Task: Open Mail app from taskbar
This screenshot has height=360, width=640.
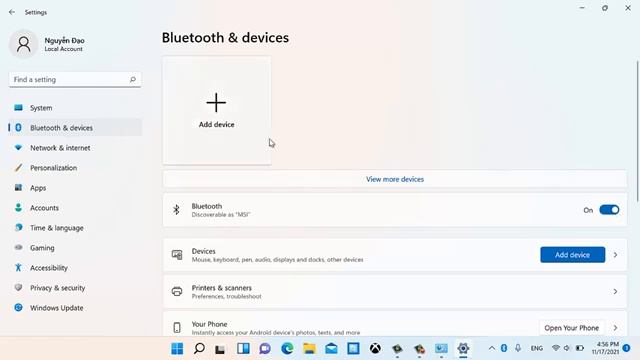Action: (331, 349)
